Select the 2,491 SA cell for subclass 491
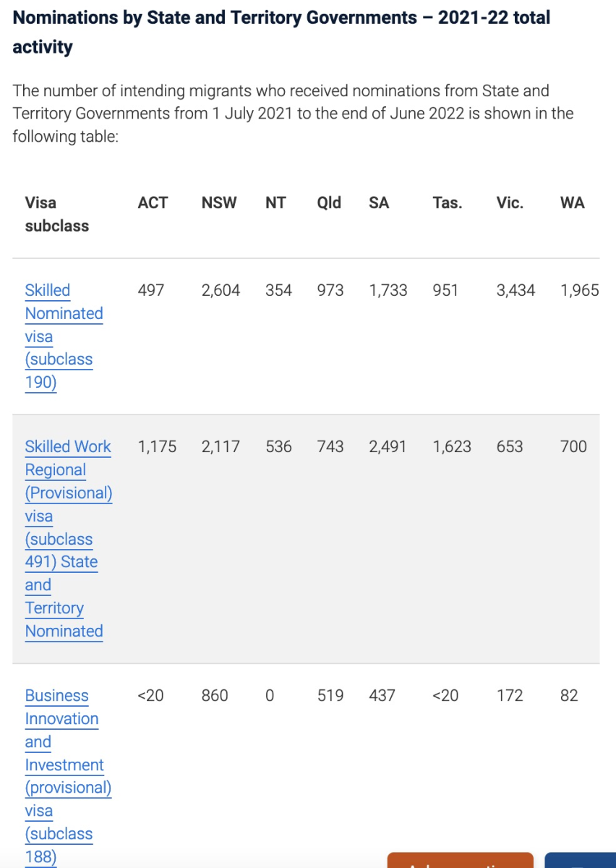Viewport: 616px width, 868px height. (388, 447)
